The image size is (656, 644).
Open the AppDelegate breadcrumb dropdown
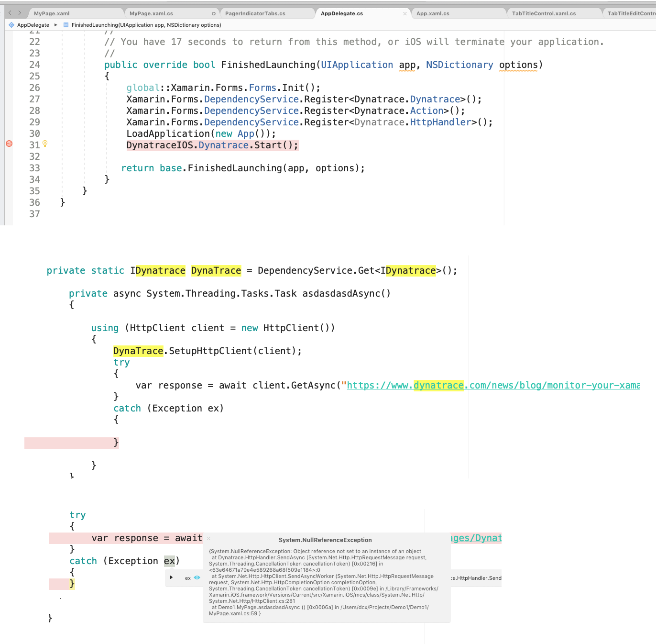(33, 25)
